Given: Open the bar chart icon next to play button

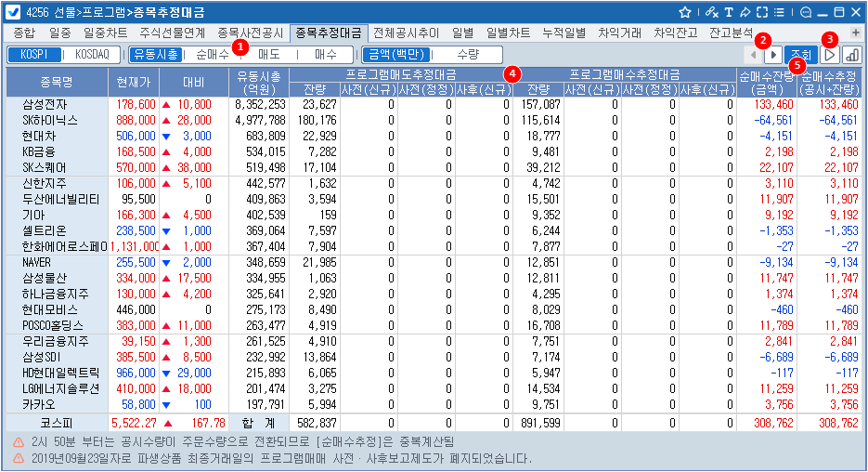Looking at the screenshot, I should [851, 55].
